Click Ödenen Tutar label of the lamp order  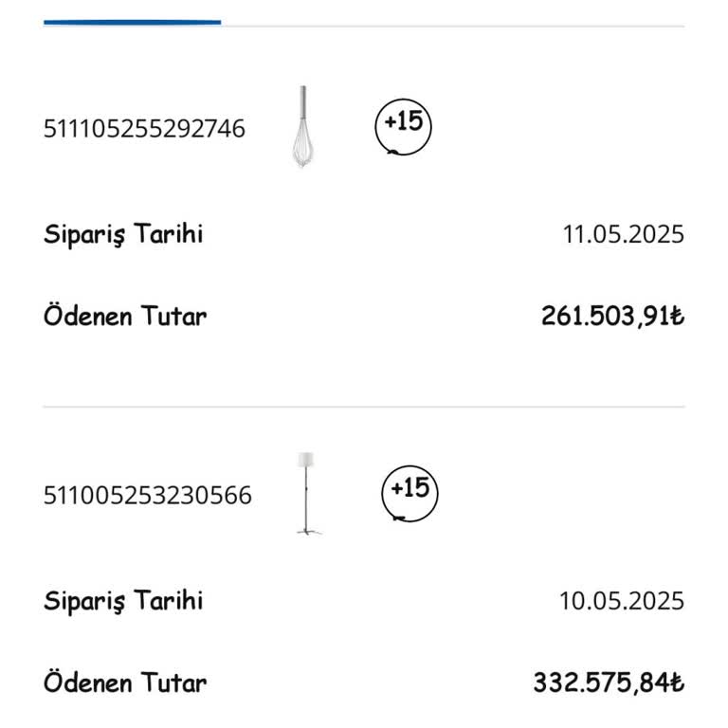click(124, 682)
